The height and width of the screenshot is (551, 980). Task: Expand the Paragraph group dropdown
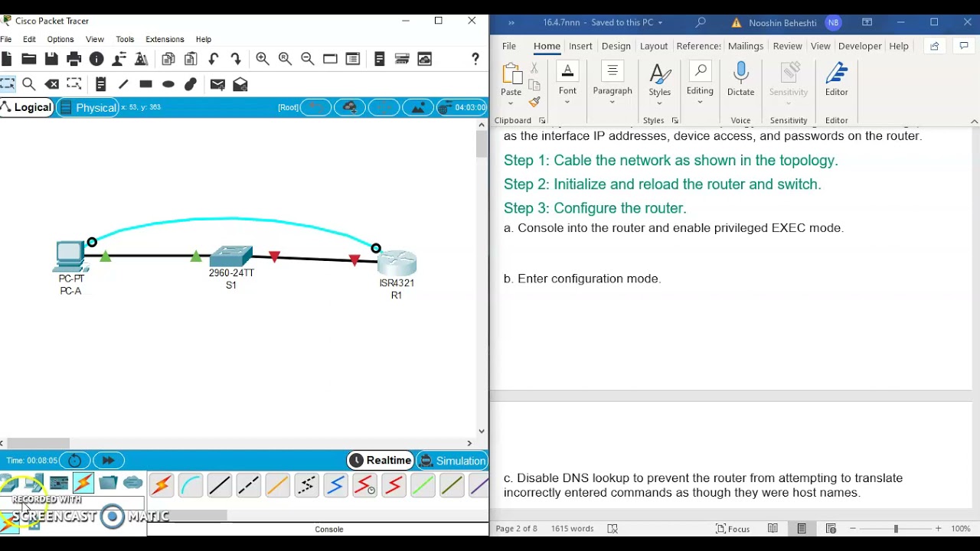click(x=612, y=102)
